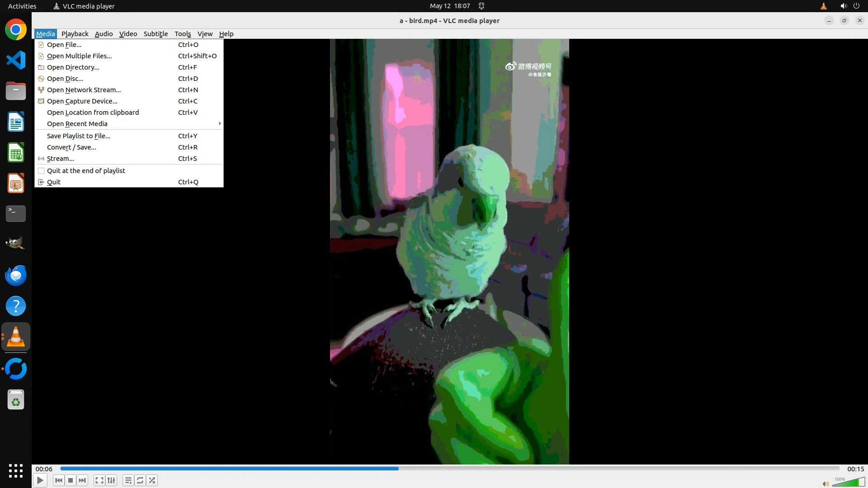Adjust the volume level slider
The width and height of the screenshot is (868, 488).
849,483
